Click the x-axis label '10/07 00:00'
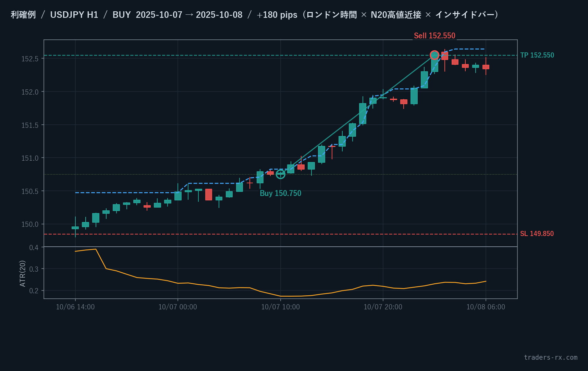 pyautogui.click(x=177, y=307)
